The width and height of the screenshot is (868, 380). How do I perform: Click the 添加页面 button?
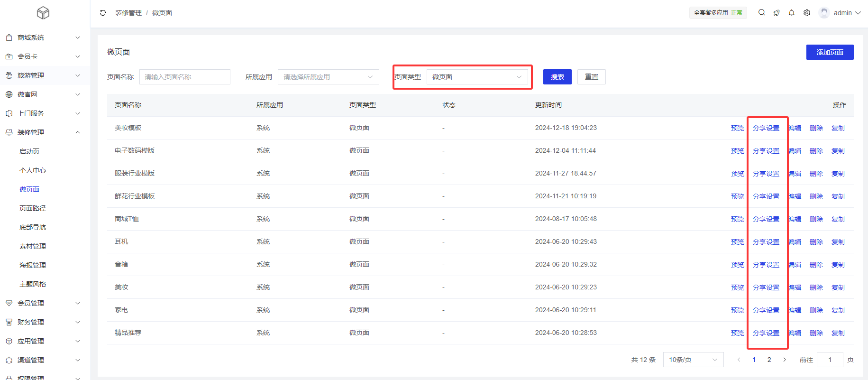tap(829, 52)
